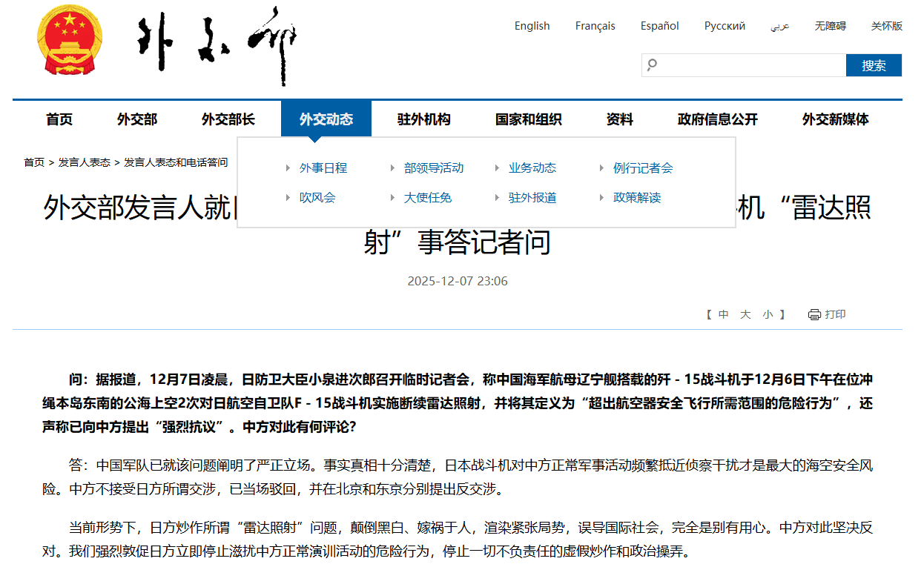Set font size to 小
Viewport: 924px width, 567px height.
(x=768, y=314)
